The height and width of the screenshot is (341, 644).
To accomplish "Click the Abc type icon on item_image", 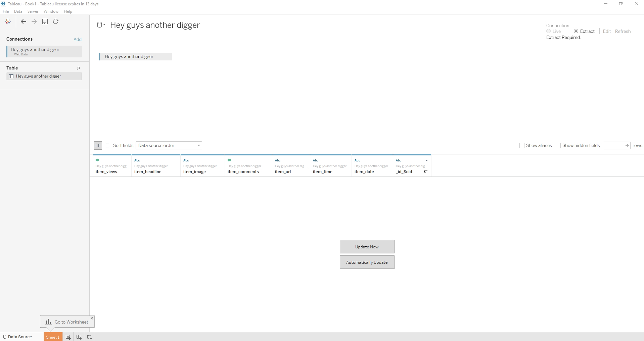I will click(186, 160).
